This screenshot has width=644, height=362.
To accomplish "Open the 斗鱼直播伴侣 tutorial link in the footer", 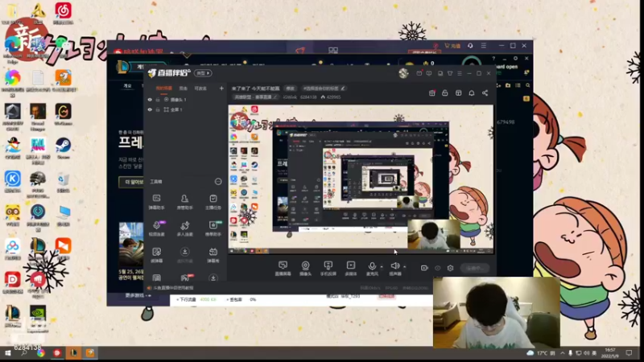I will click(173, 288).
